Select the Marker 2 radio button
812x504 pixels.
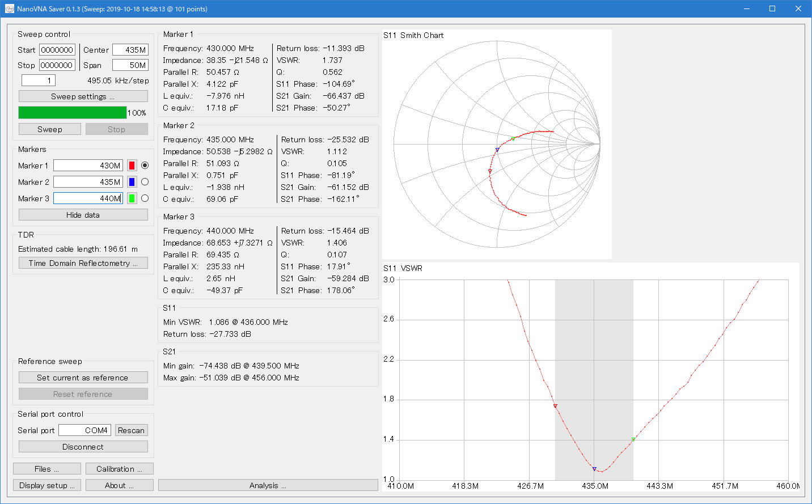(145, 182)
